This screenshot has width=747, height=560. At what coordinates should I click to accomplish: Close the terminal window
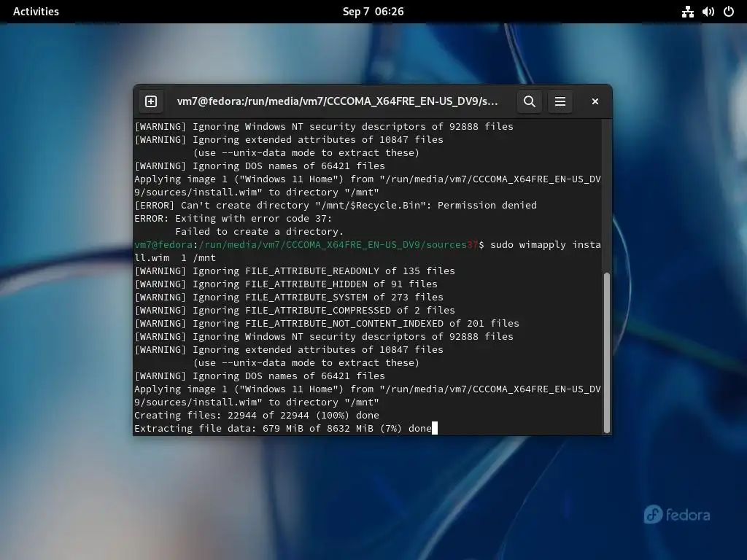[x=595, y=101]
